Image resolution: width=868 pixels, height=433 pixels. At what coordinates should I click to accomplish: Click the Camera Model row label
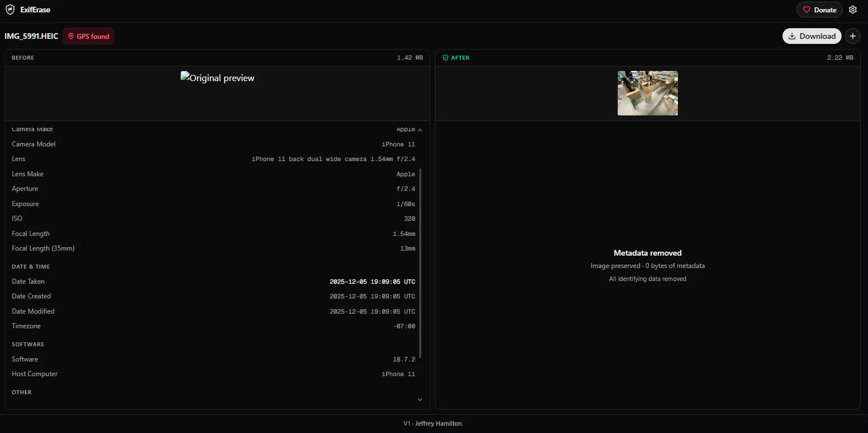(34, 144)
